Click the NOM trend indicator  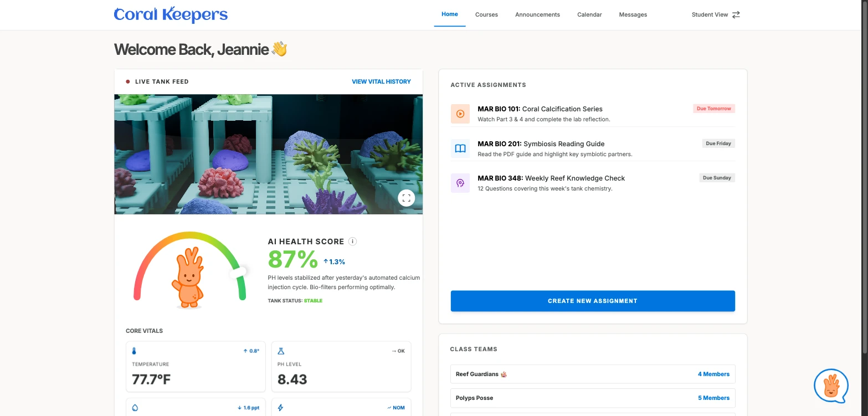tap(396, 408)
